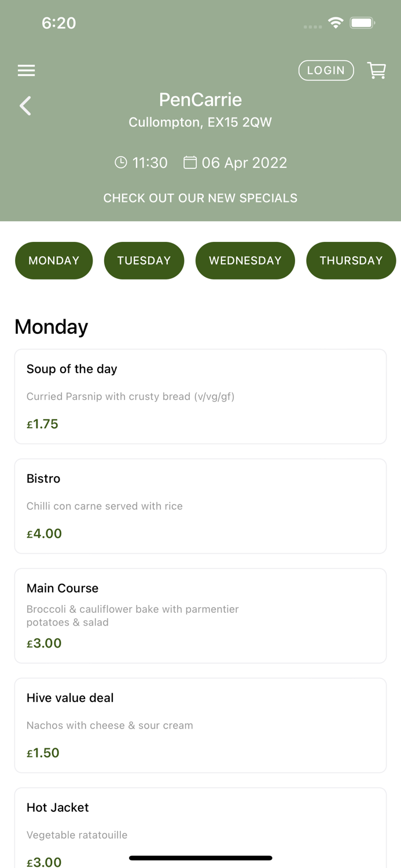Viewport: 401px width, 868px height.
Task: Add the Hive value deal nachos
Action: pos(200,725)
